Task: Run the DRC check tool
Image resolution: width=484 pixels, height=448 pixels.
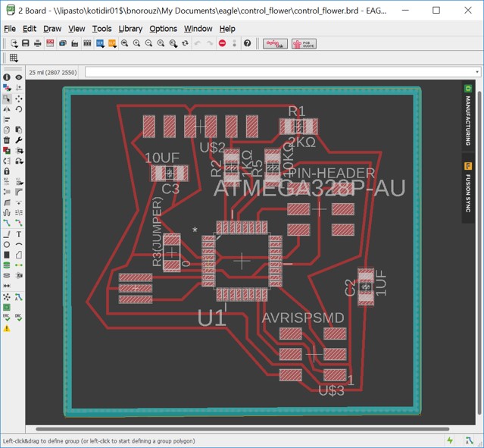Action: tap(19, 318)
